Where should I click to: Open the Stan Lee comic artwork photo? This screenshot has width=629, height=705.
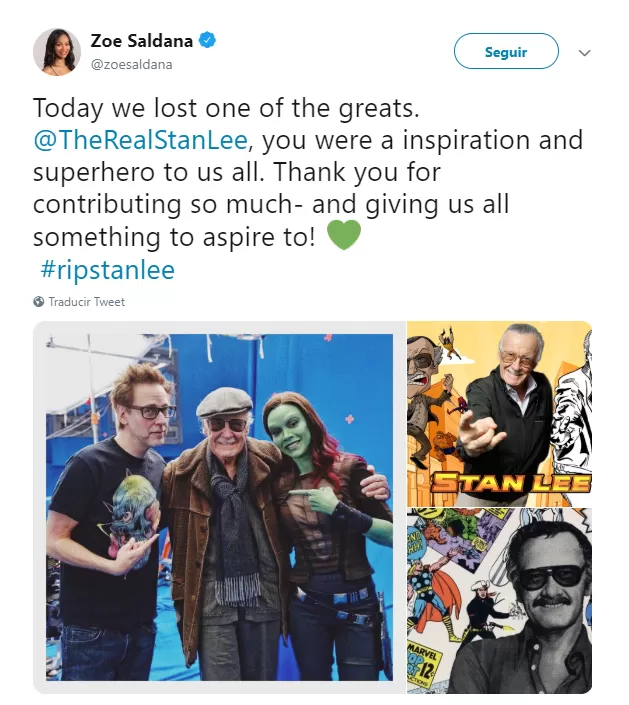pos(500,414)
